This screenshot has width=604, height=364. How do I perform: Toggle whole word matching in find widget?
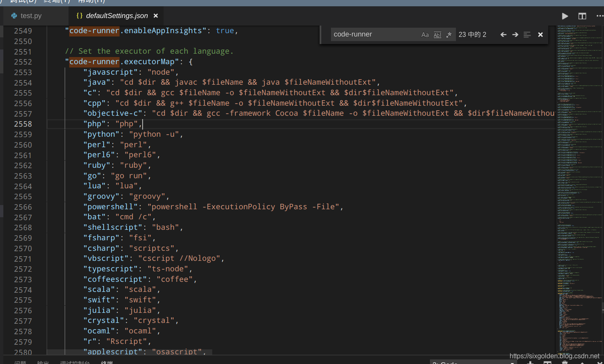[437, 34]
